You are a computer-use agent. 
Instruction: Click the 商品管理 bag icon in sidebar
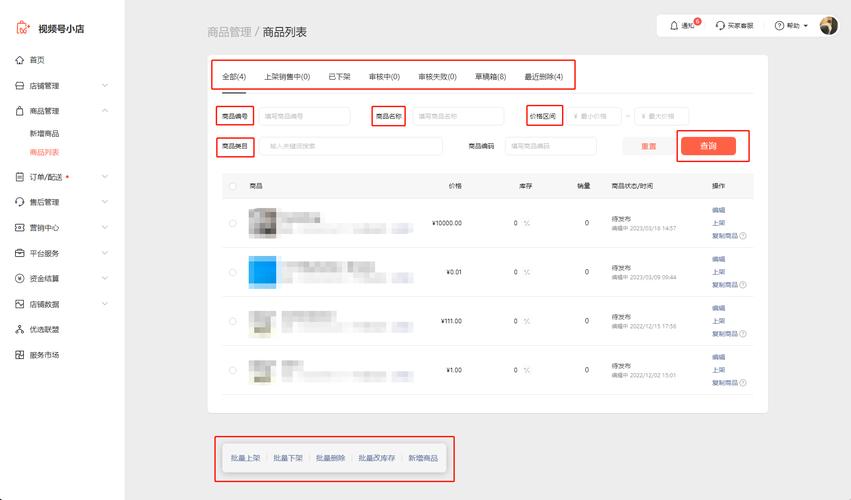click(x=20, y=111)
